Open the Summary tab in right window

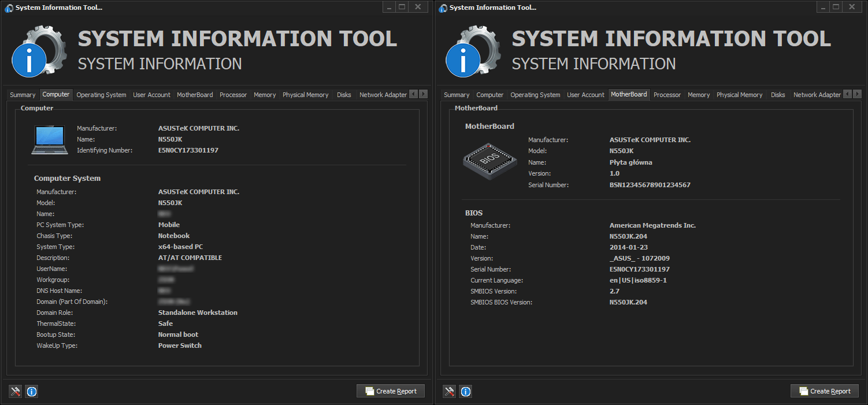pyautogui.click(x=457, y=95)
